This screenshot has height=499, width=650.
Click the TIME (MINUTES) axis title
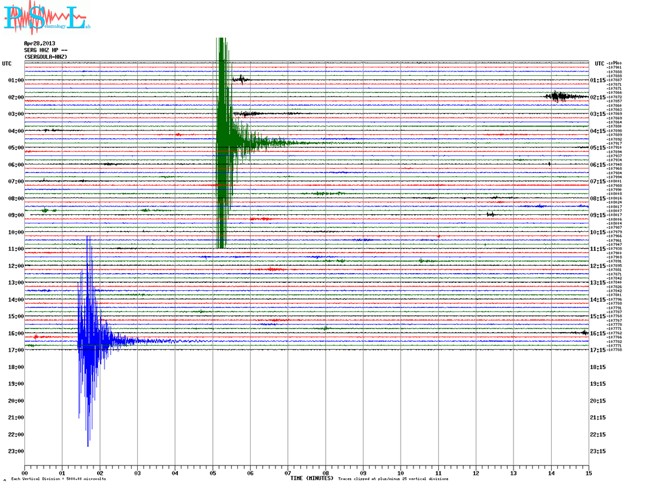pos(311,478)
